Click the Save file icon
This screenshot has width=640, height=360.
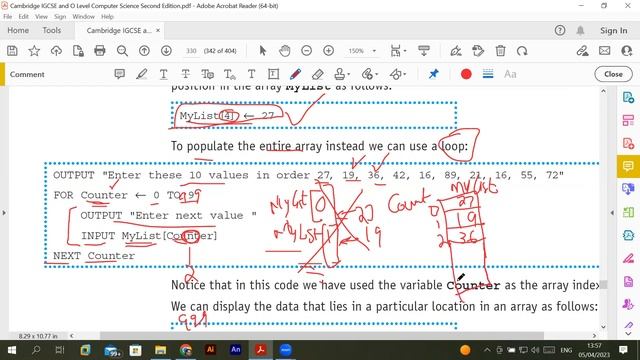click(x=12, y=51)
